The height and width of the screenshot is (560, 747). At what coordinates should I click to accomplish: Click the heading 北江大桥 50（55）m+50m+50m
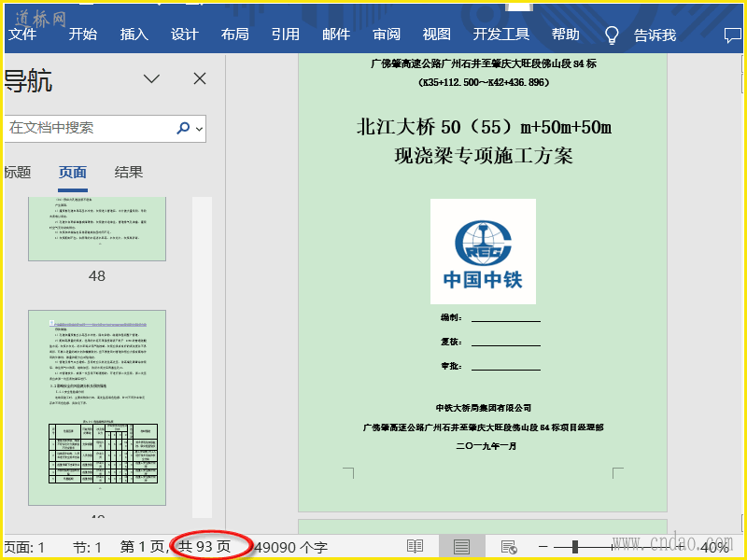pos(484,127)
